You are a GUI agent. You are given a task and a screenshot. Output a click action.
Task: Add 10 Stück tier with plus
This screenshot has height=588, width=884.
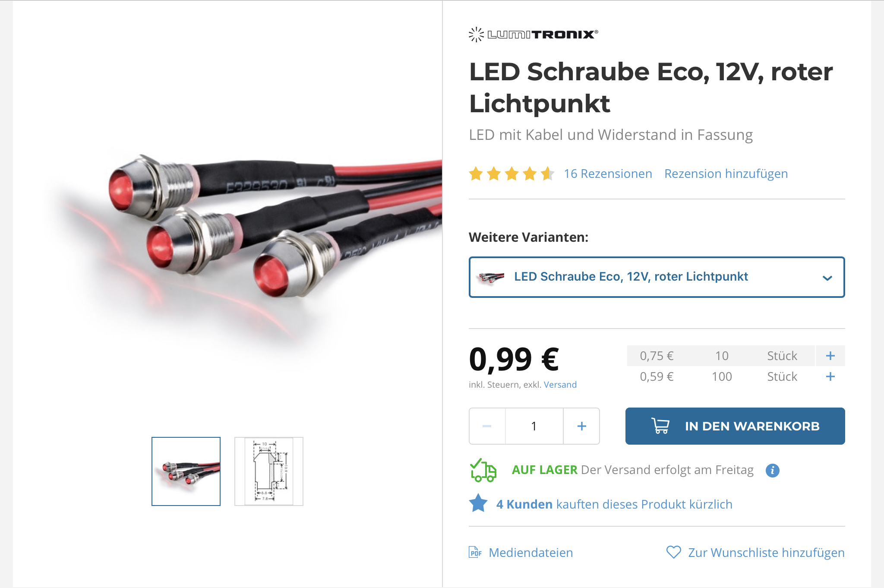830,356
